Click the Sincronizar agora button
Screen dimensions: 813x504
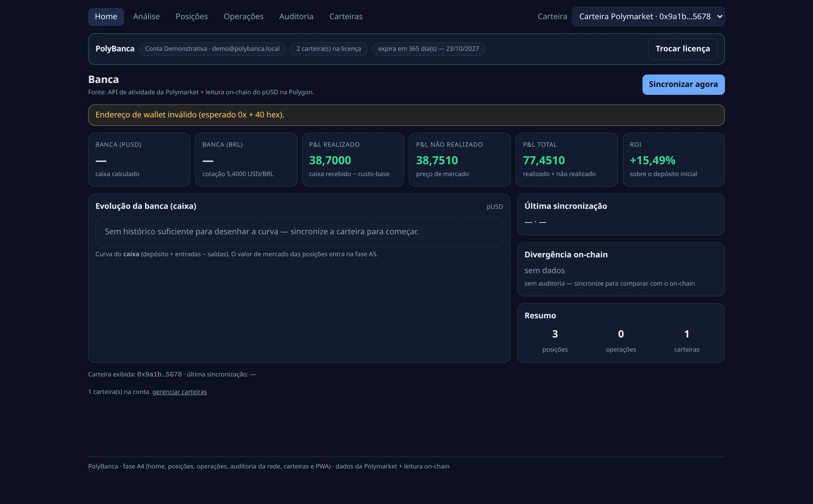click(683, 85)
